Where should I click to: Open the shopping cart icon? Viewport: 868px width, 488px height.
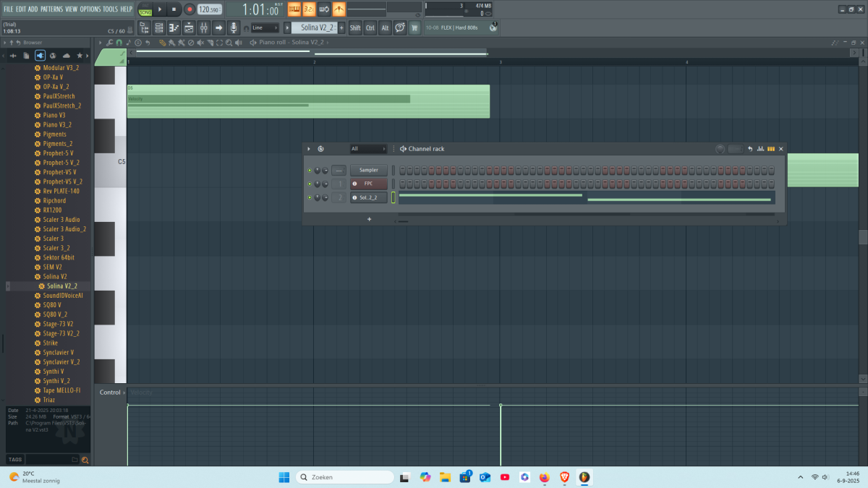(414, 27)
